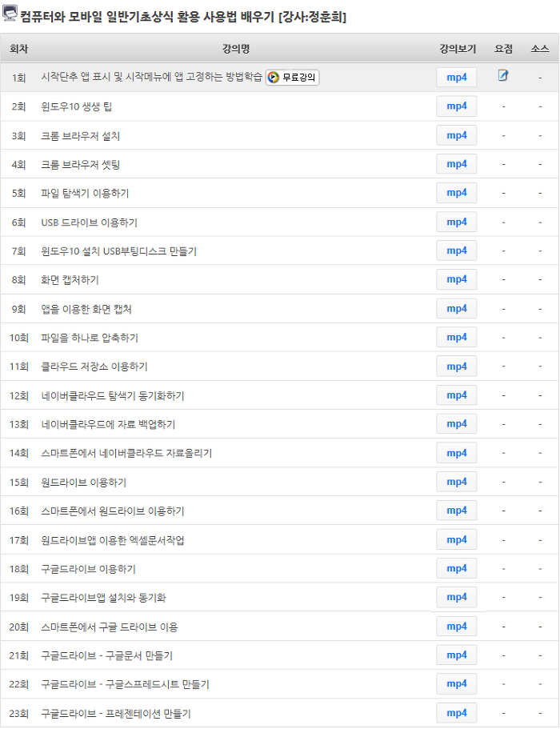Play mp4 for 앱을 이용한 화면 캡처
The width and height of the screenshot is (560, 729).
456,309
